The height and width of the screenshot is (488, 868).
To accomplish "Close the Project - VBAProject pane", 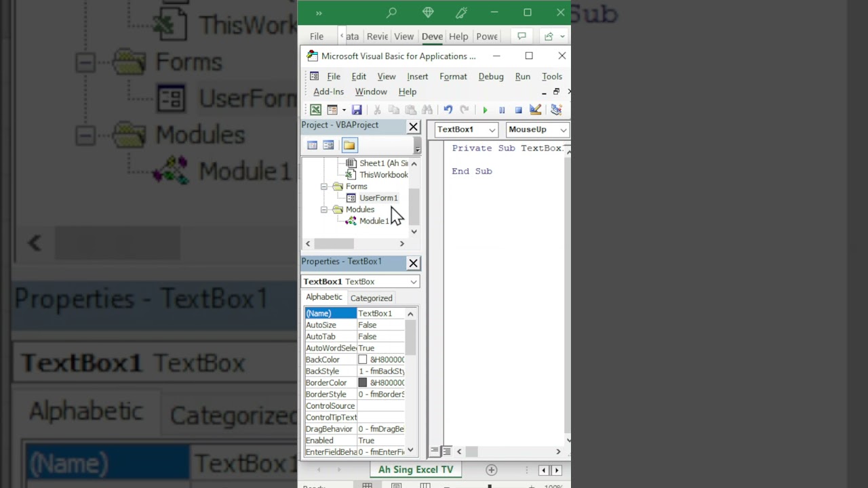I will [x=413, y=127].
